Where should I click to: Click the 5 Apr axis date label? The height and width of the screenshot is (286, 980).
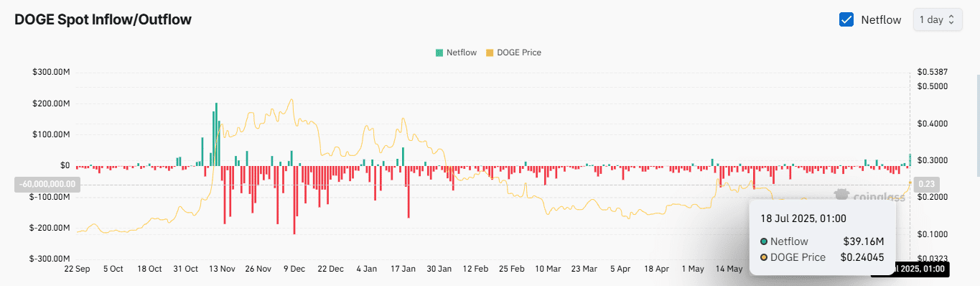620,269
